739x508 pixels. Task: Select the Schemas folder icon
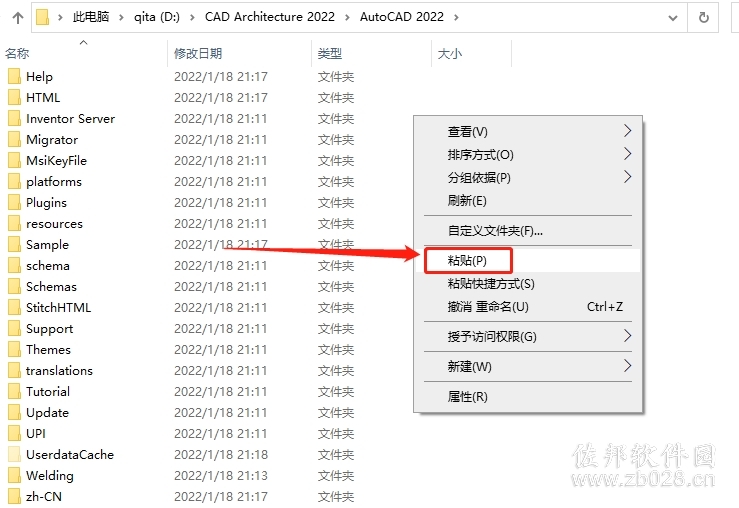tap(15, 287)
